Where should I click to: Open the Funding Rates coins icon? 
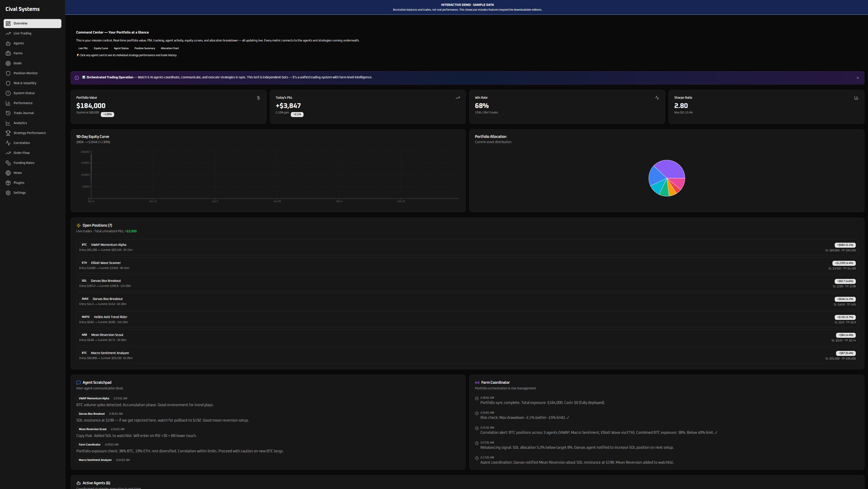(8, 163)
